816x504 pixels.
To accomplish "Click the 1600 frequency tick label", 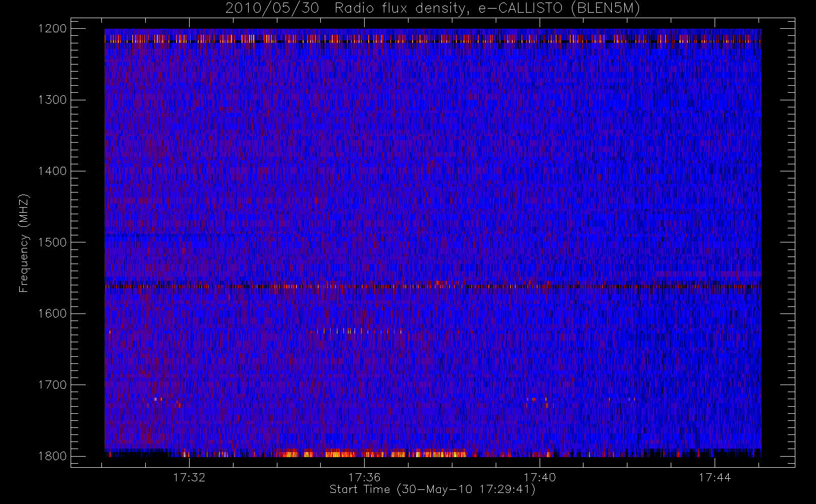I will [x=52, y=313].
